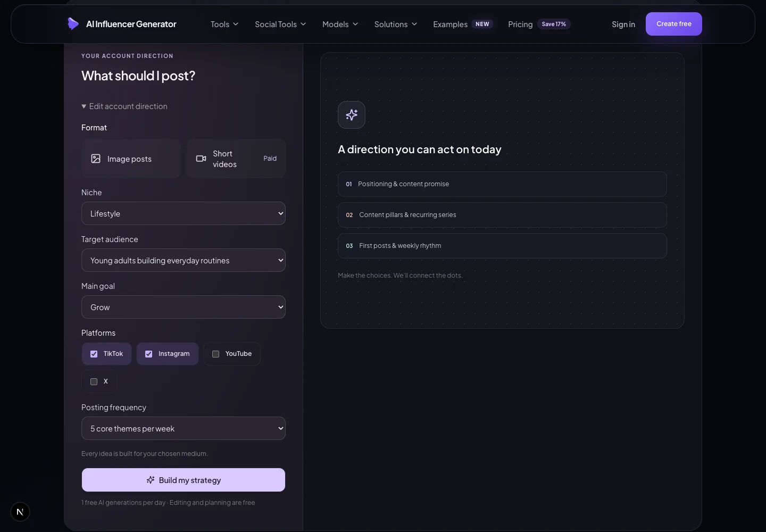Click the Paid label on Short videos
Viewport: 766px width, 532px height.
(x=270, y=159)
